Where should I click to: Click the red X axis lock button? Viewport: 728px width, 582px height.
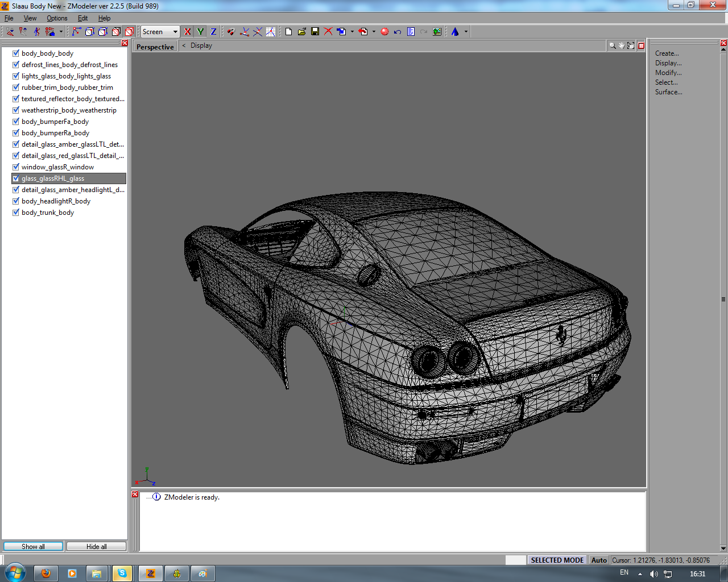coord(188,32)
